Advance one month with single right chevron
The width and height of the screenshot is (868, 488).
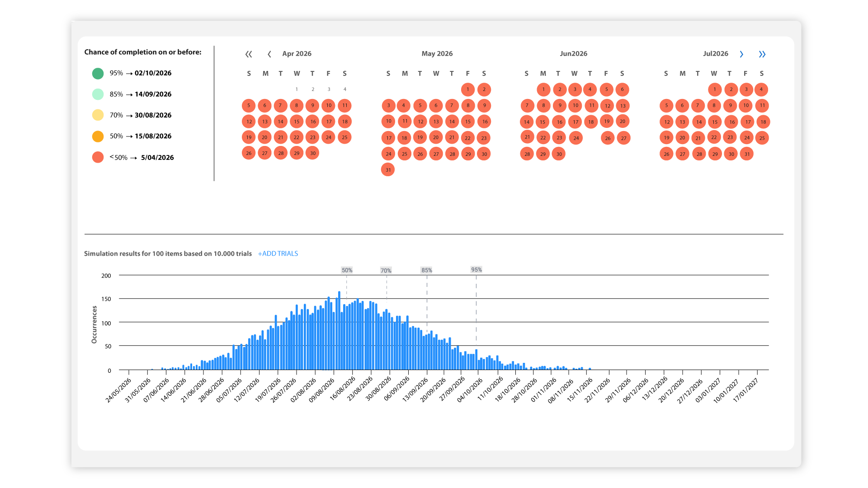coord(741,54)
